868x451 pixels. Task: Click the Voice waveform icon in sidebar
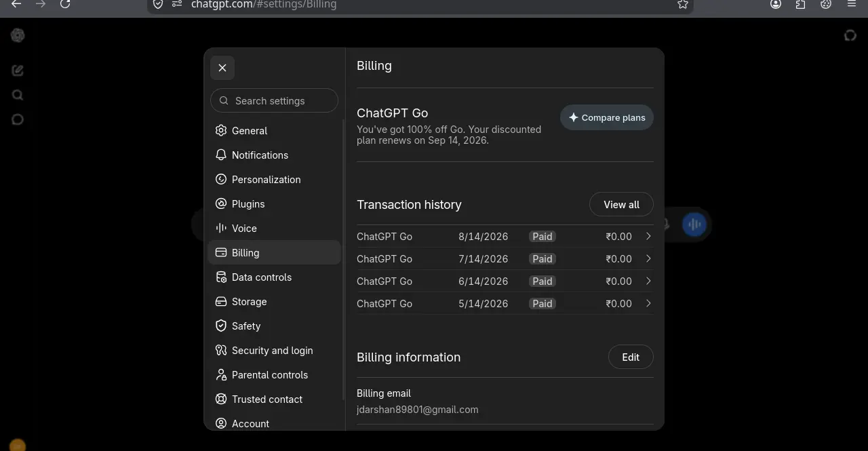[x=220, y=228]
